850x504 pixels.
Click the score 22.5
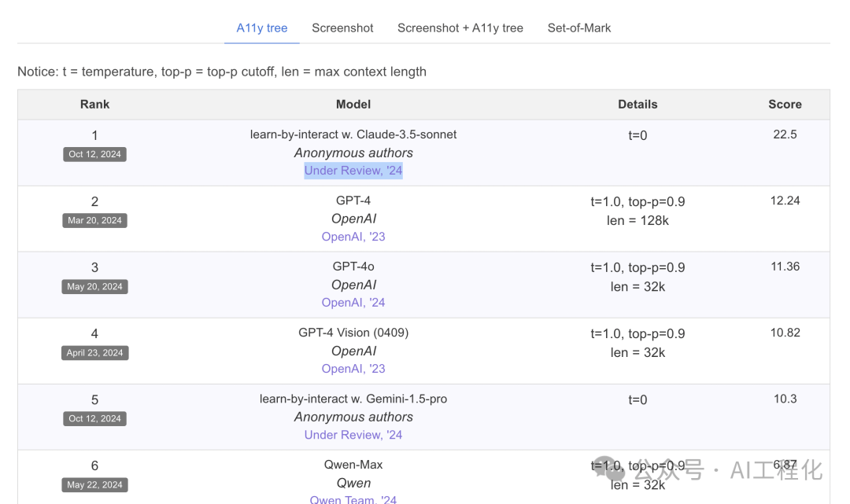click(x=785, y=134)
